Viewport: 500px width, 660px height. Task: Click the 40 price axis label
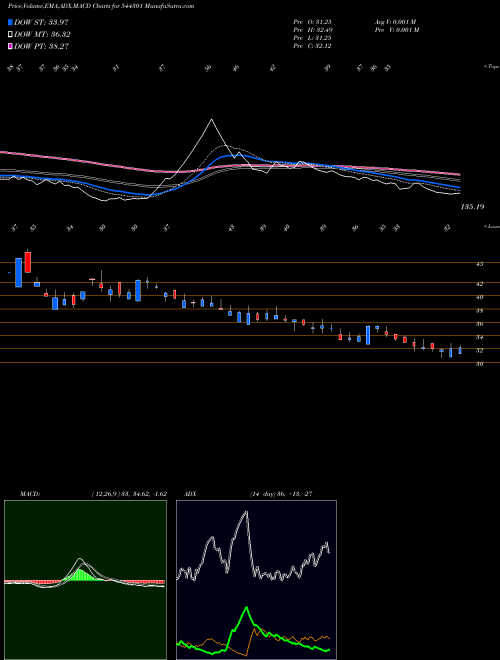click(x=479, y=297)
